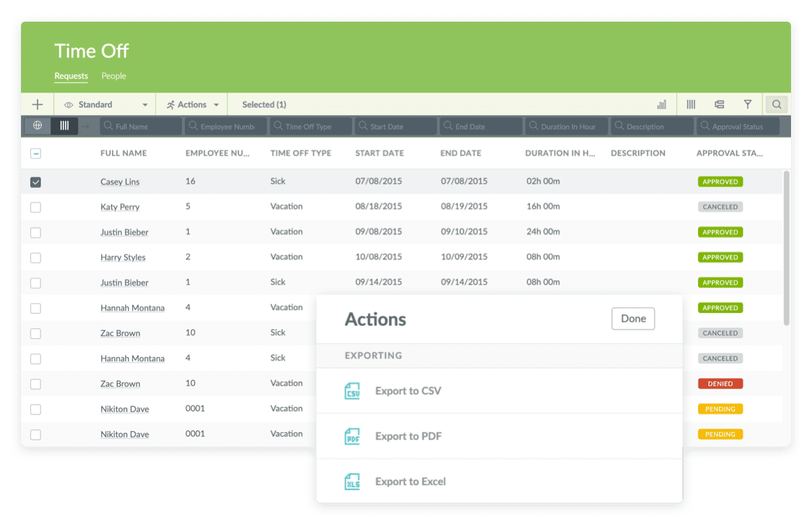Open the filter icon on the toolbar
Viewport: 812px width, 525px height.
tap(748, 104)
